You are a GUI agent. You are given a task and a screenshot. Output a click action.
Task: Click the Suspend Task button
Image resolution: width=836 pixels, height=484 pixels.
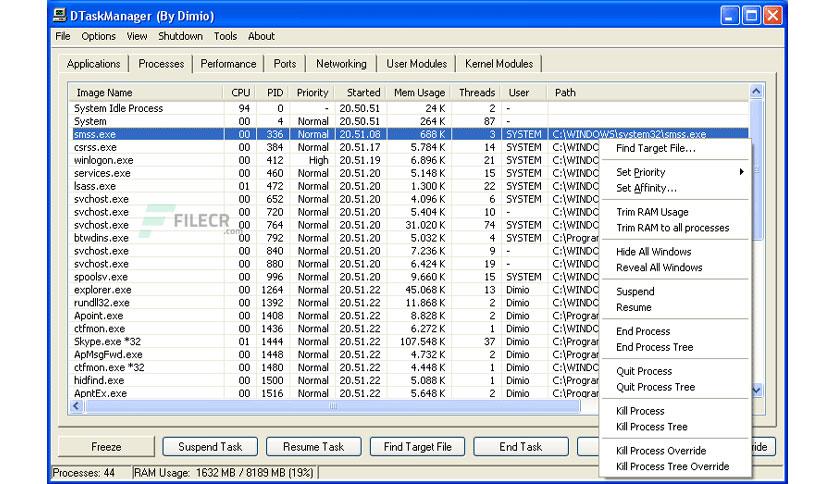[210, 447]
